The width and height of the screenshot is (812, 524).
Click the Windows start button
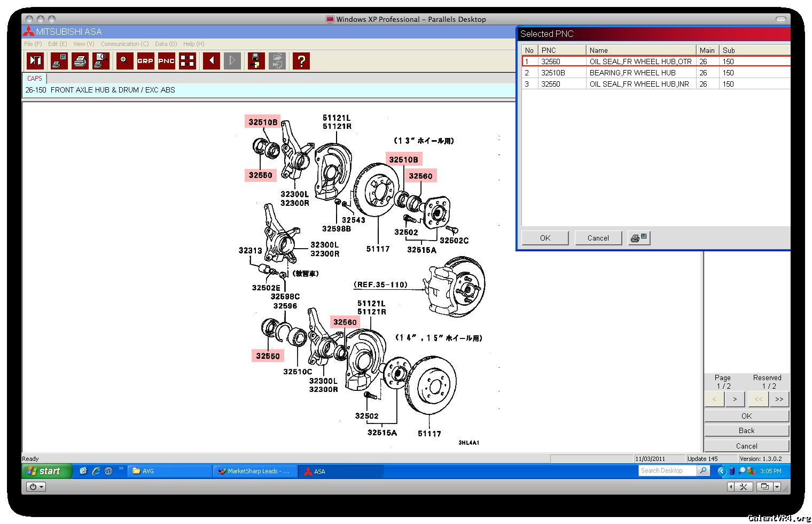click(x=47, y=471)
